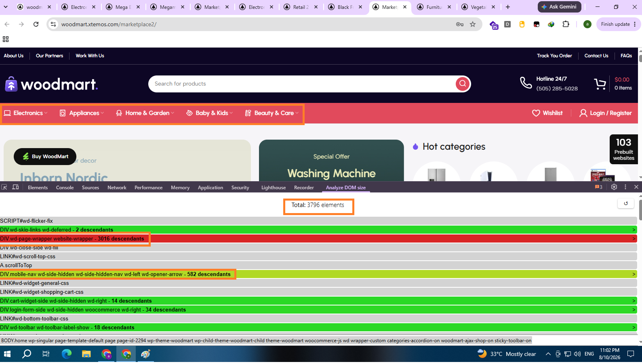Click Ask Gemini button
This screenshot has width=642, height=364.
(559, 7)
